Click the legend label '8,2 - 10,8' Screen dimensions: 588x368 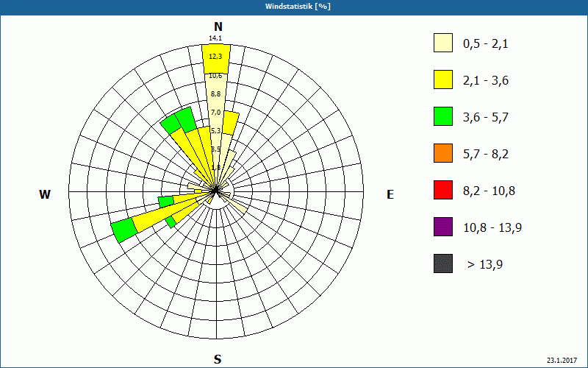tap(490, 191)
